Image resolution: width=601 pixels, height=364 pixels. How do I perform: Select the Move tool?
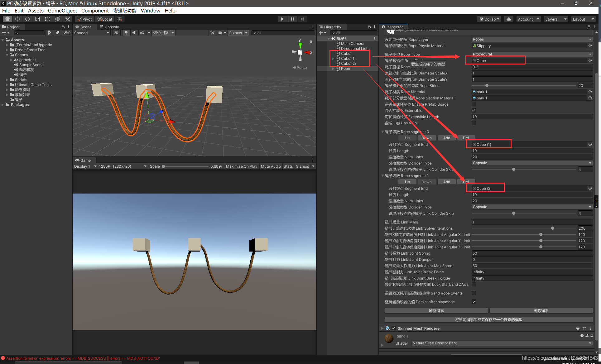17,19
